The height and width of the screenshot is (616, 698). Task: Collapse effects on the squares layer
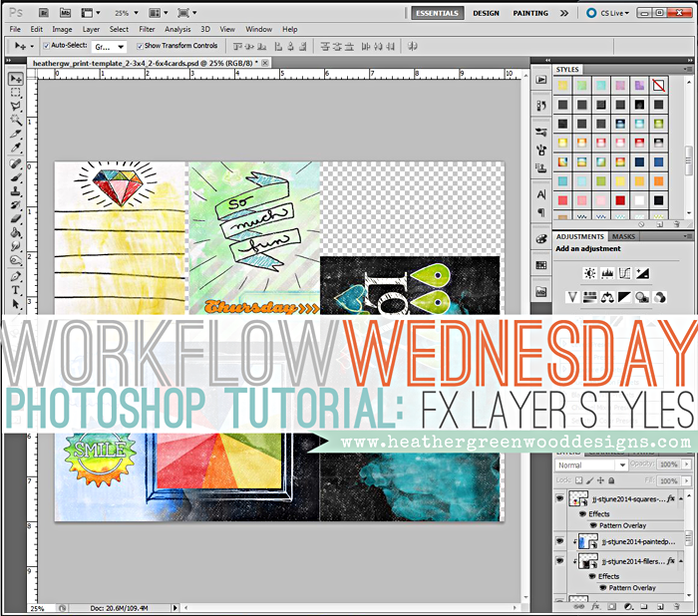point(681,499)
